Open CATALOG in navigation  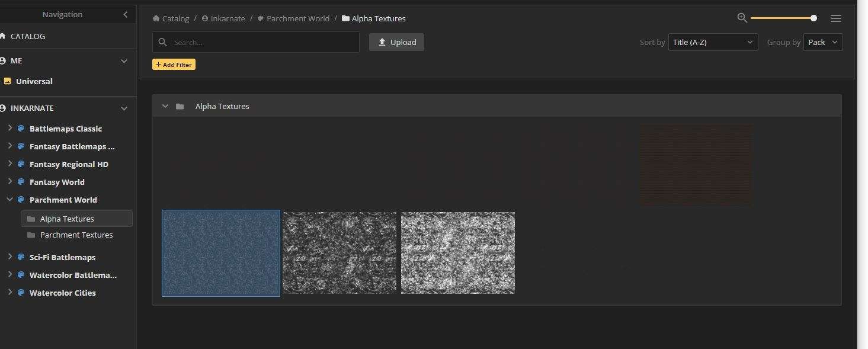pyautogui.click(x=28, y=36)
